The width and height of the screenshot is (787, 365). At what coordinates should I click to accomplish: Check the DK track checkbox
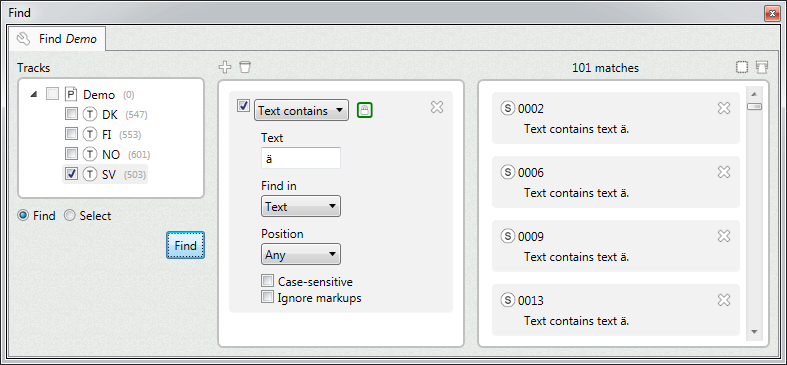[x=72, y=114]
